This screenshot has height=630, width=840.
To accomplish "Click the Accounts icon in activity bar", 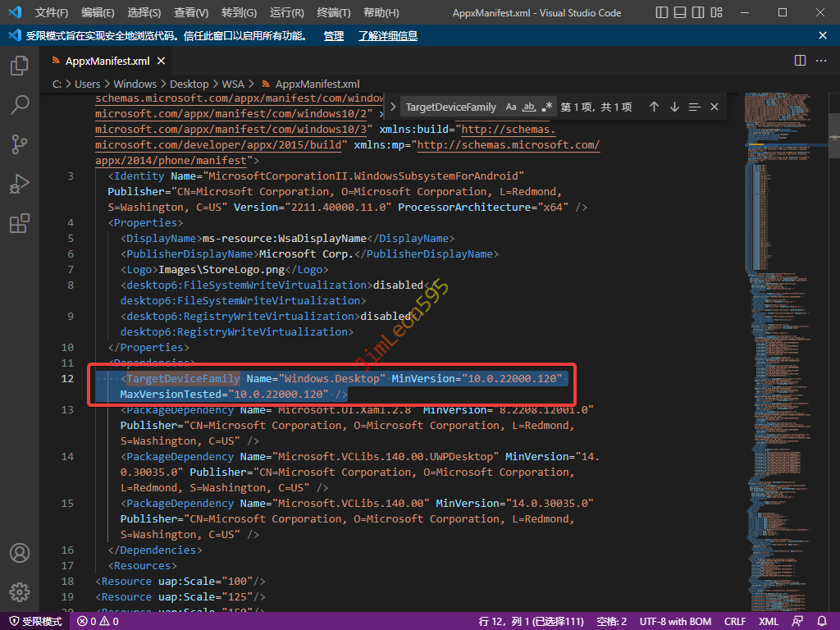I will pos(20,553).
